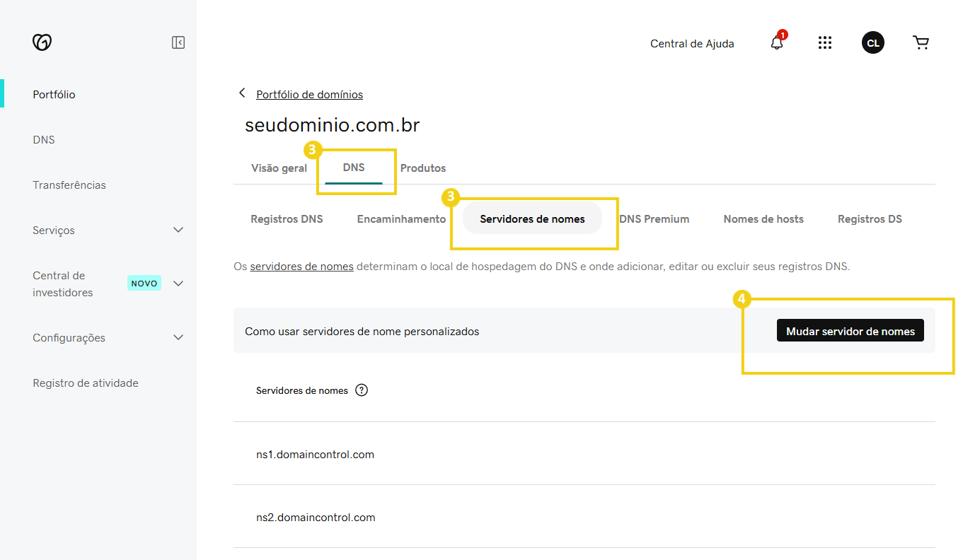Open the apps grid menu
Image resolution: width=963 pixels, height=560 pixels.
click(825, 42)
